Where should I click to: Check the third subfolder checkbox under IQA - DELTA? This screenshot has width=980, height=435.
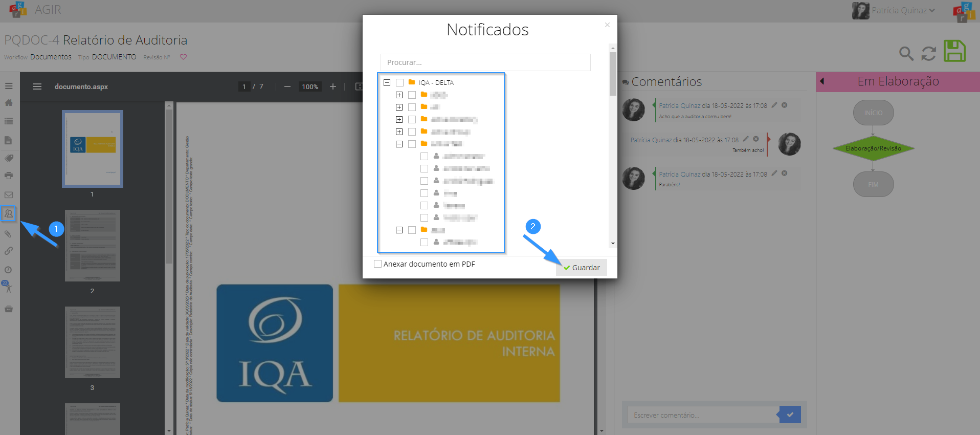click(412, 119)
